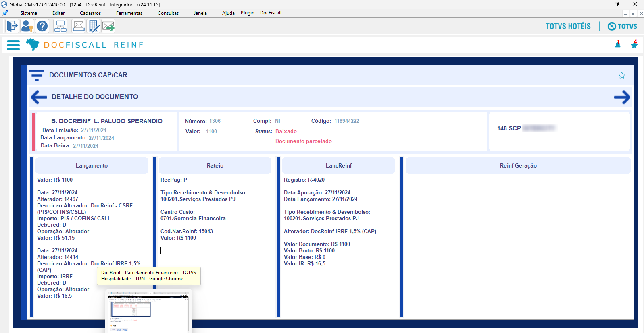The height and width of the screenshot is (333, 644).
Task: Favorite the Documentos CAP/CAR page with outline star
Action: [622, 75]
